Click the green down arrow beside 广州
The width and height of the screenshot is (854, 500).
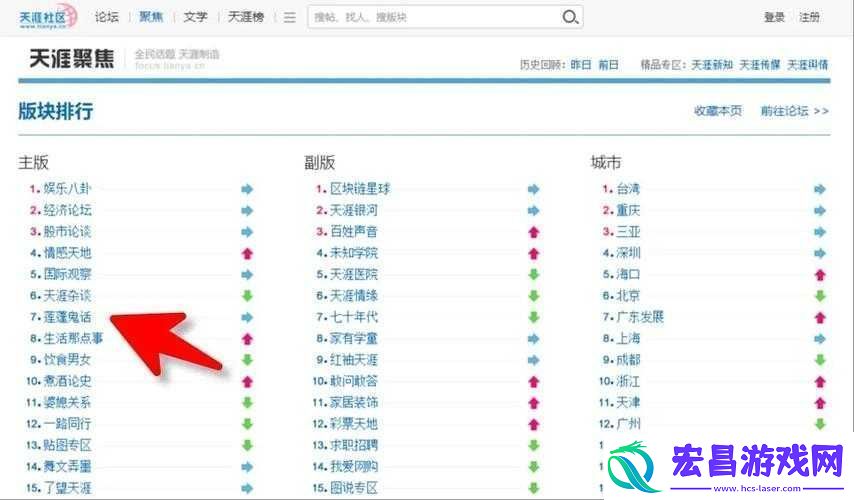(820, 424)
